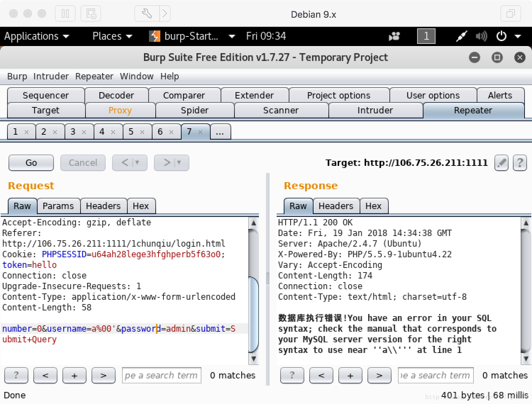
Task: Open the Burp menu
Action: point(17,76)
